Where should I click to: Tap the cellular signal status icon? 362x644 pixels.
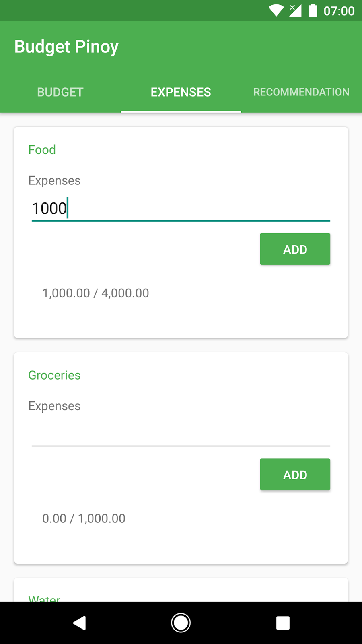click(295, 10)
